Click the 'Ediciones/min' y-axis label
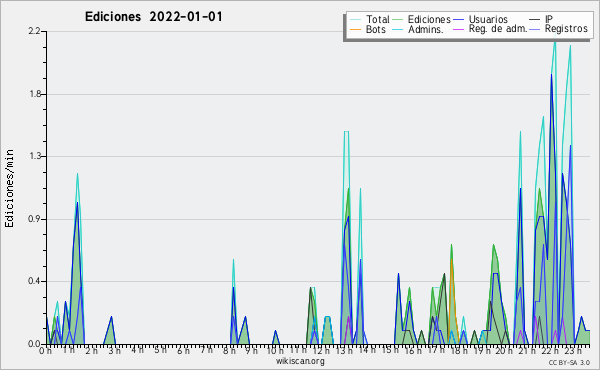 (9, 188)
